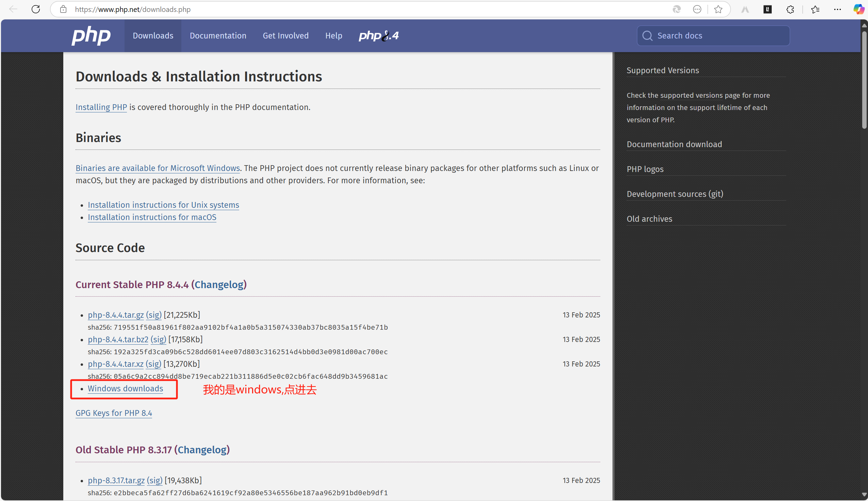Viewport: 868px width, 501px height.
Task: Download php-8.4.4.tar.gz source archive
Action: (115, 315)
